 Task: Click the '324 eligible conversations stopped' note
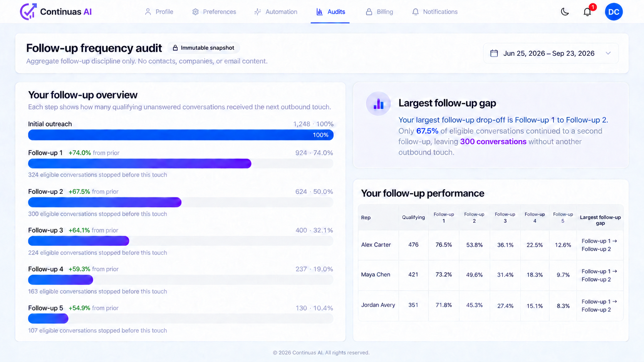coord(97,175)
